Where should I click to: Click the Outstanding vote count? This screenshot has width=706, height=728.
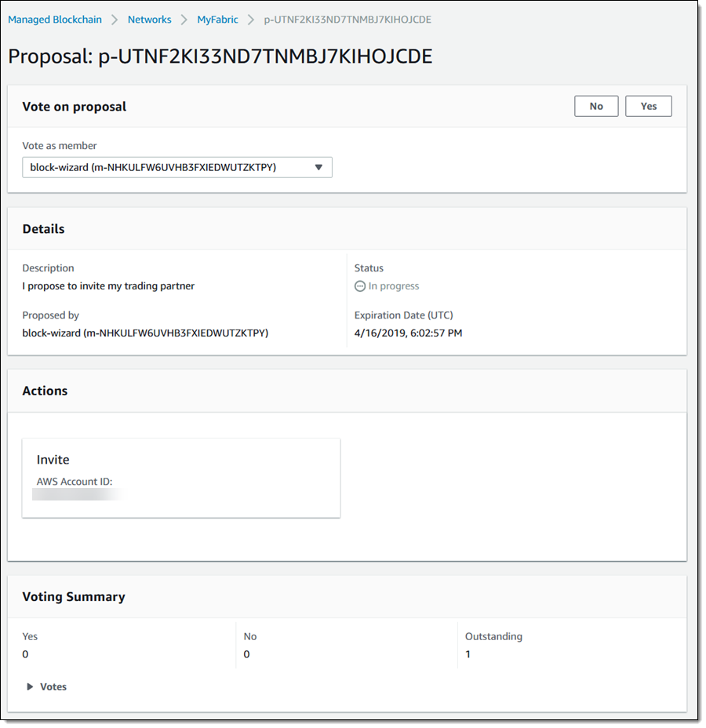coord(468,654)
